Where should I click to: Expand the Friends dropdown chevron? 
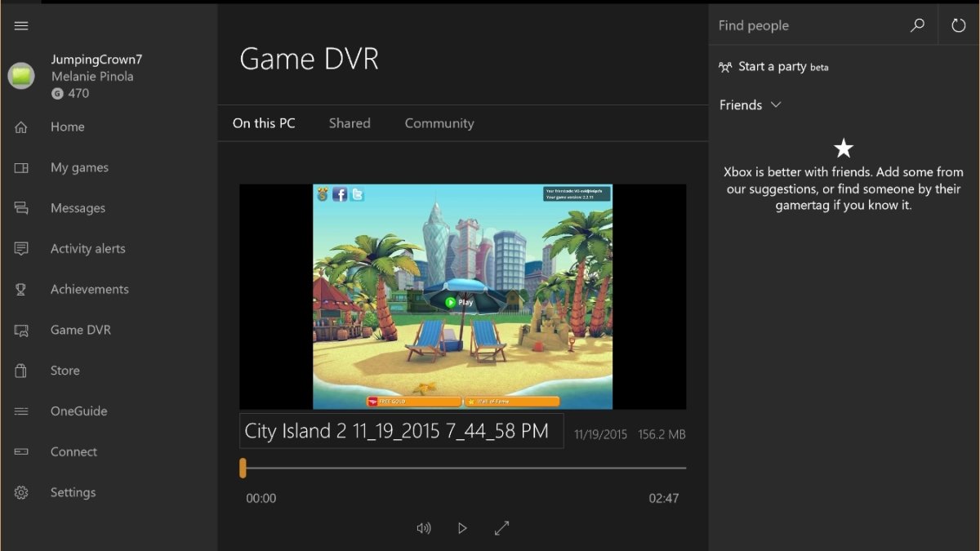tap(776, 104)
